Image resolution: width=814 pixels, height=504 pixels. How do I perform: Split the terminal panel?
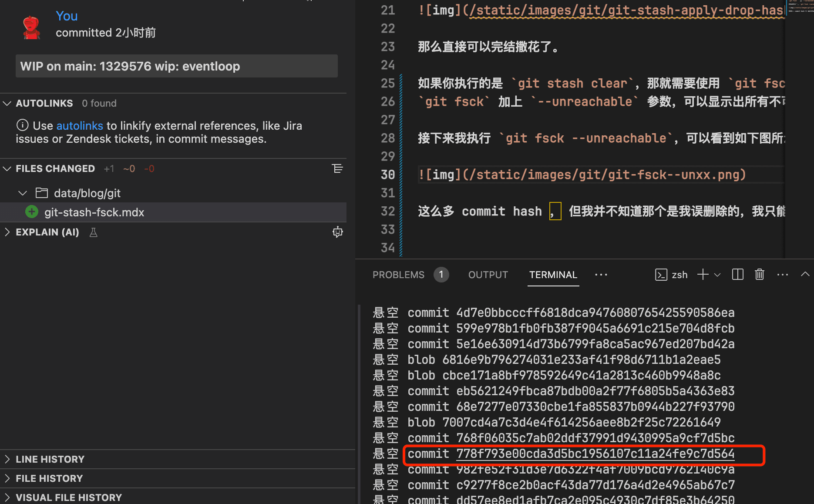[x=737, y=274]
